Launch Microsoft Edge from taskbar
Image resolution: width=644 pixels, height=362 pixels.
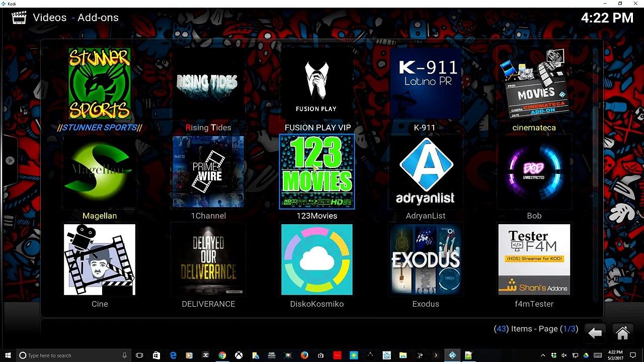(x=173, y=355)
